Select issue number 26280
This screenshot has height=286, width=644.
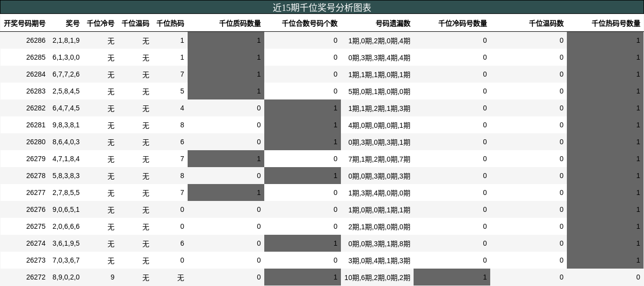(36, 142)
